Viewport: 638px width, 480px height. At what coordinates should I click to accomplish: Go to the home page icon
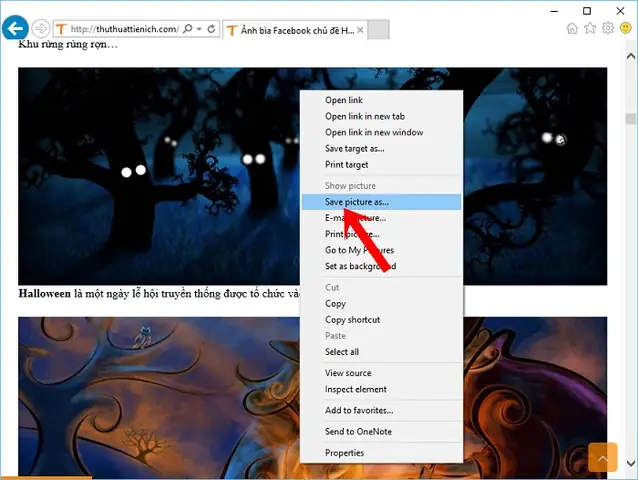coord(572,28)
